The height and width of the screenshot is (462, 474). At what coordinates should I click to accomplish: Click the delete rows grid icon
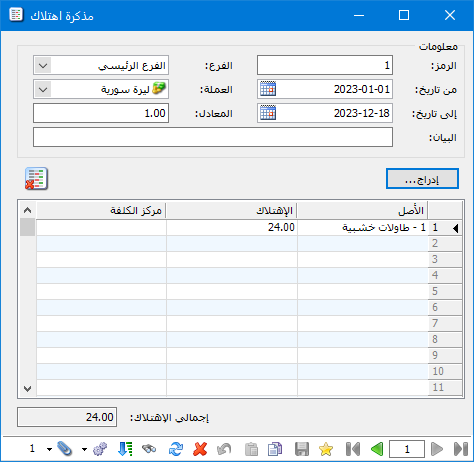[x=36, y=179]
